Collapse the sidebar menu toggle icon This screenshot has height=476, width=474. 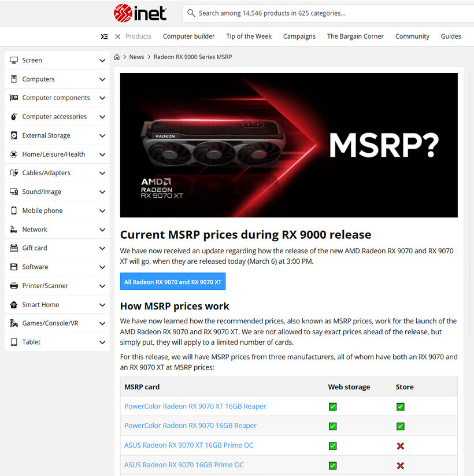coord(104,36)
